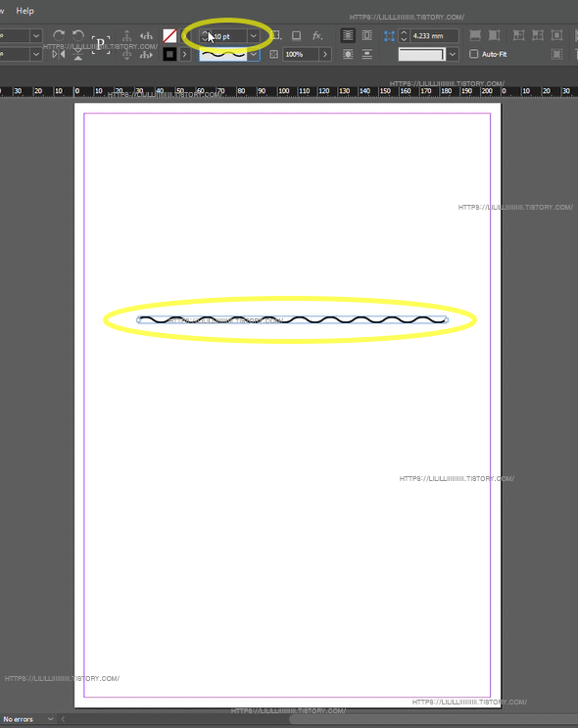Click the horizontal ruler at 100 mark
The height and width of the screenshot is (728, 578).
click(284, 91)
